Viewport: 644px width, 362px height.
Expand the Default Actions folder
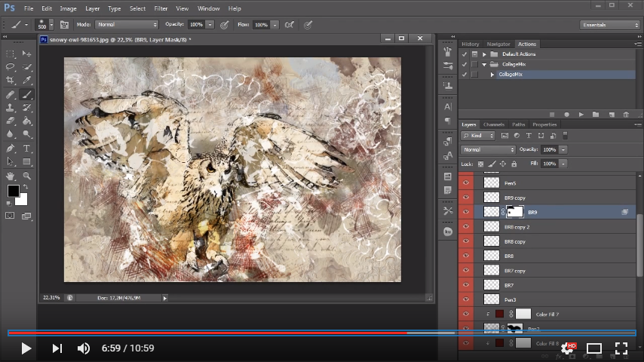[484, 54]
